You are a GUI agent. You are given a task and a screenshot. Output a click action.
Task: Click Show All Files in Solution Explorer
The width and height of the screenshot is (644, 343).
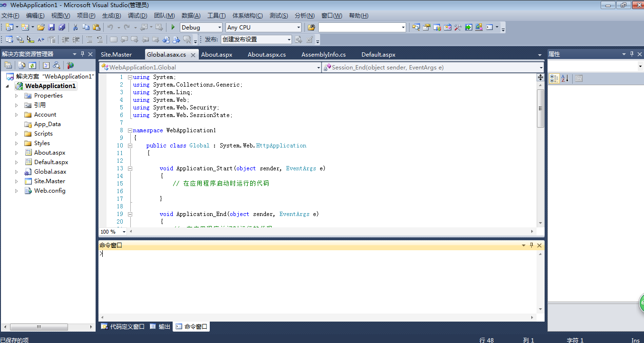point(21,65)
